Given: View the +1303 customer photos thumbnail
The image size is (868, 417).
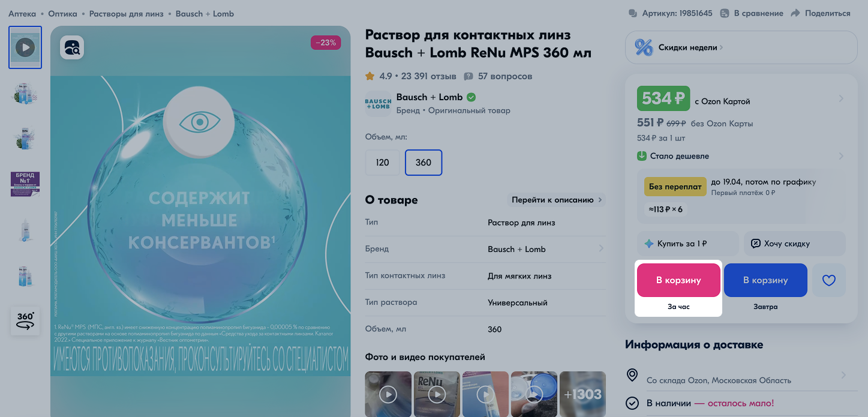Looking at the screenshot, I should tap(582, 394).
